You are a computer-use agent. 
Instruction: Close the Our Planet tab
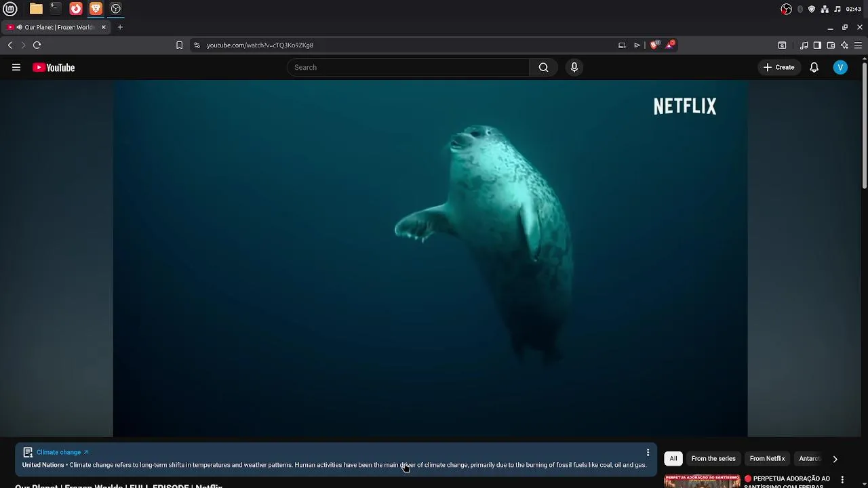[x=104, y=27]
